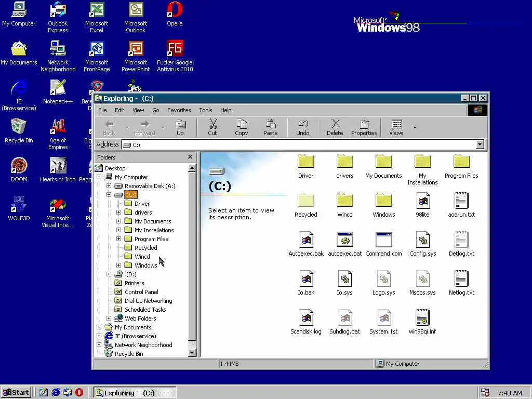Select the aoerun.txt file

tap(461, 205)
